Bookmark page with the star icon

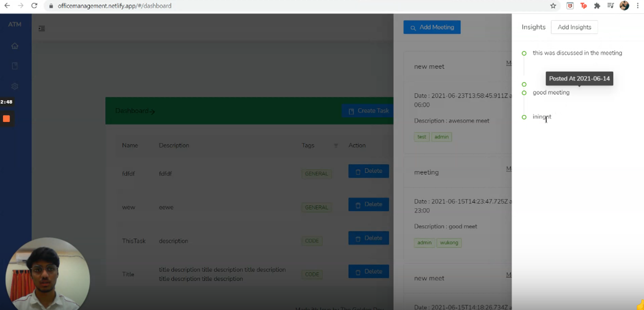(553, 6)
